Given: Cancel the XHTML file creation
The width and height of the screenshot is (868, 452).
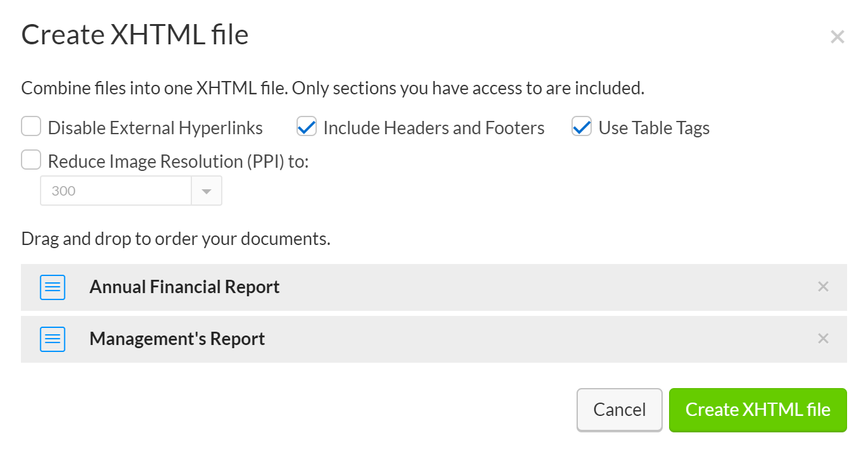Looking at the screenshot, I should tap(619, 410).
